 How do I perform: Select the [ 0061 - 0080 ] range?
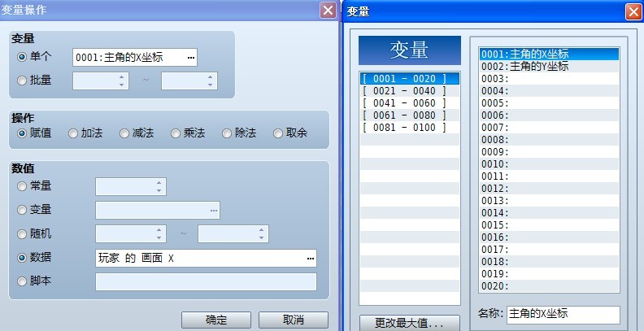coord(410,115)
